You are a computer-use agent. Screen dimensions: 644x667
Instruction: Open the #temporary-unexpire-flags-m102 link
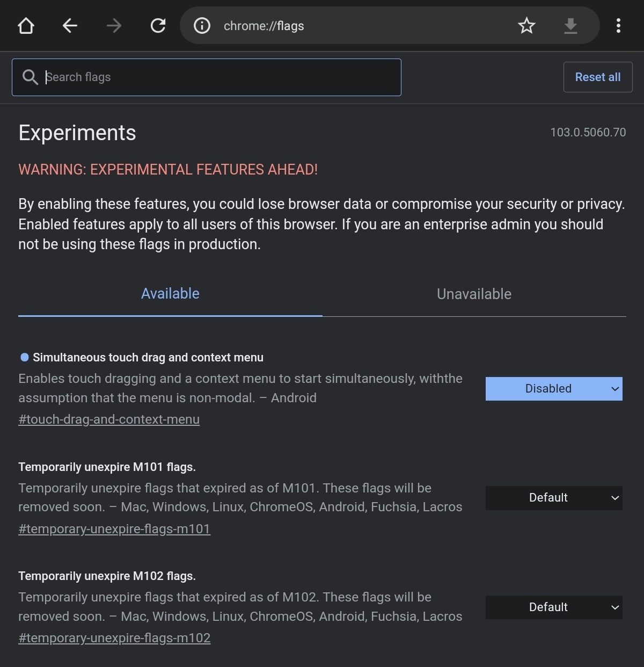pyautogui.click(x=114, y=638)
